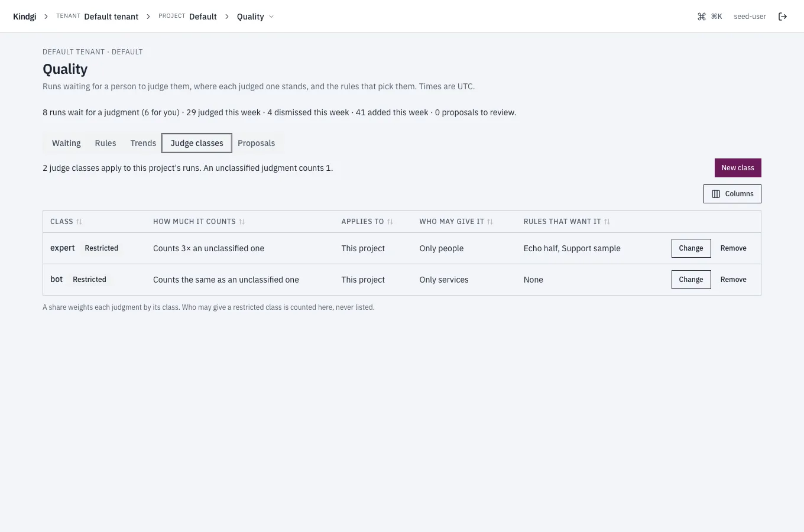Go to Kindgi home

point(25,17)
